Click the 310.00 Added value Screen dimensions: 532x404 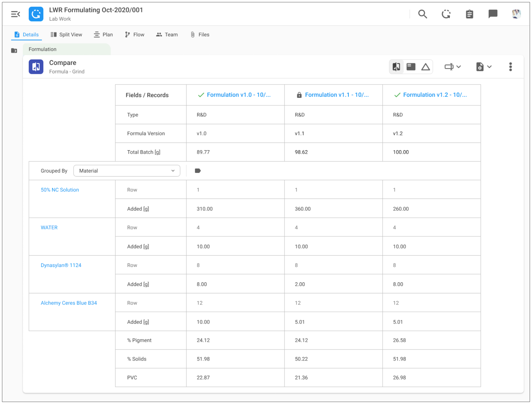204,209
